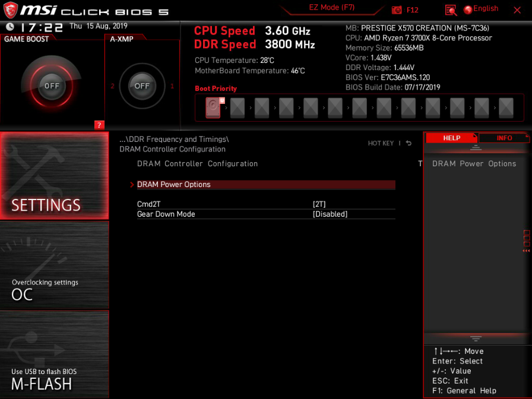Click the English language label
The height and width of the screenshot is (399, 532).
click(x=486, y=8)
